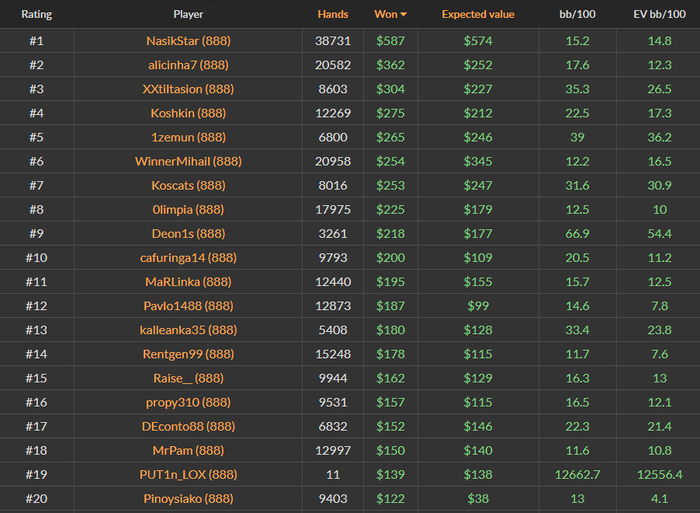The image size is (700, 513).
Task: Sort table by Hands column header
Action: coord(333,14)
